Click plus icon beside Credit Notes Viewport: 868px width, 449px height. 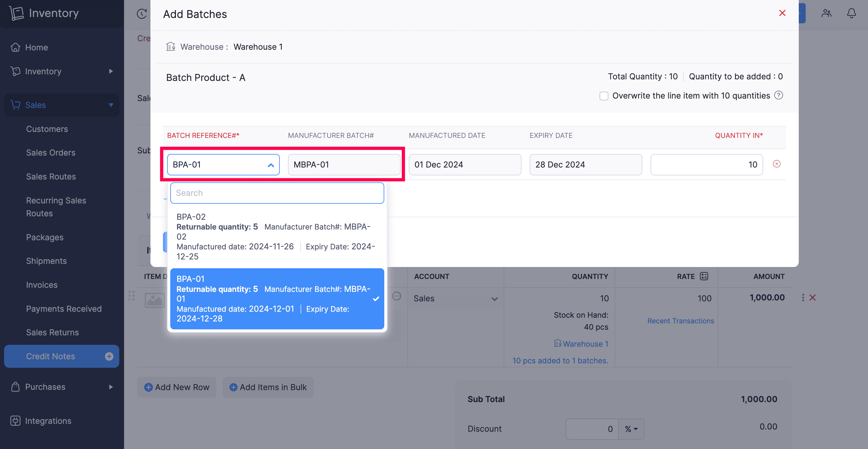(x=109, y=356)
